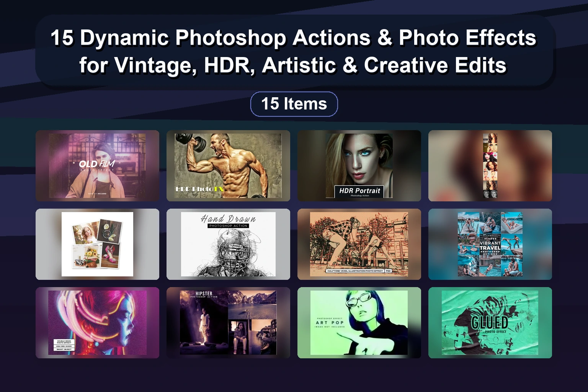Open the neon Double Grain photo effect thumbnail
Screen dimensions: 588x392
point(97,323)
